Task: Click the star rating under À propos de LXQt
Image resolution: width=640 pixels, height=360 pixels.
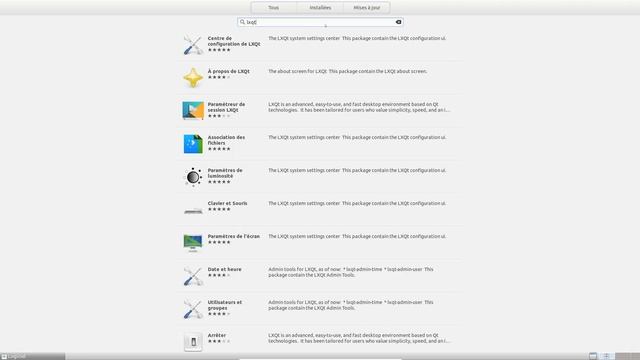Action: point(219,77)
